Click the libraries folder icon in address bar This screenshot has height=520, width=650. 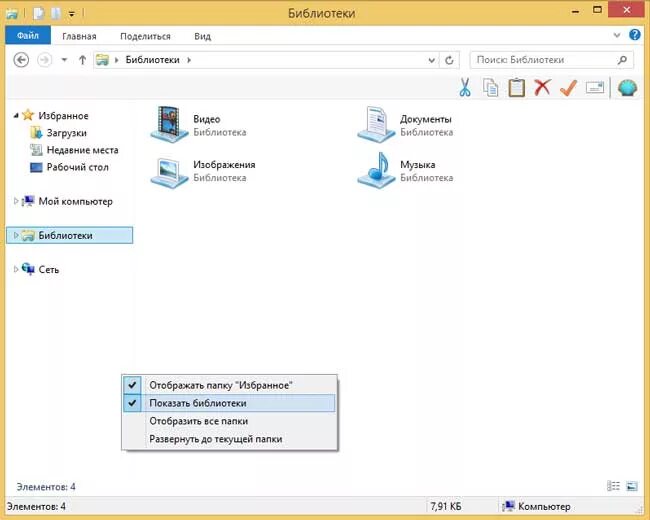[102, 60]
